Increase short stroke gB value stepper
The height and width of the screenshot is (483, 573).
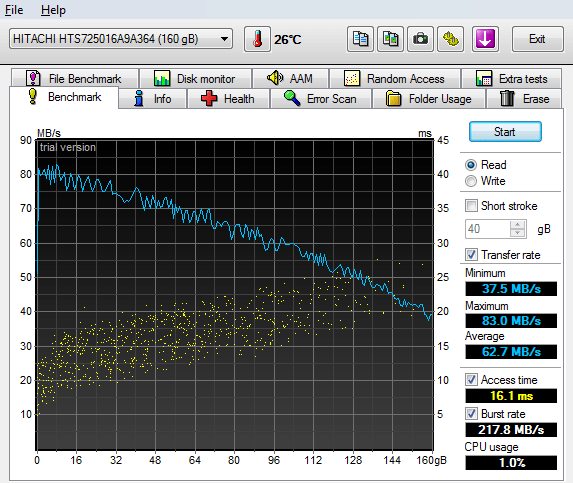517,225
